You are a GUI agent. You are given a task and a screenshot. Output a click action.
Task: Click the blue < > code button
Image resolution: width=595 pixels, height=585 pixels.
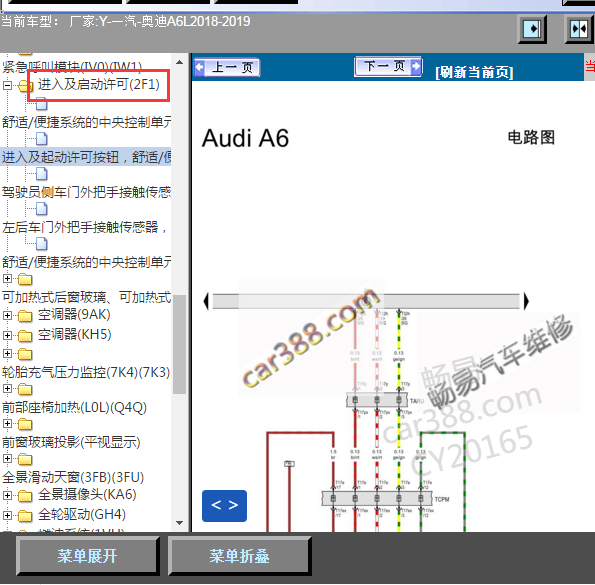[x=224, y=506]
